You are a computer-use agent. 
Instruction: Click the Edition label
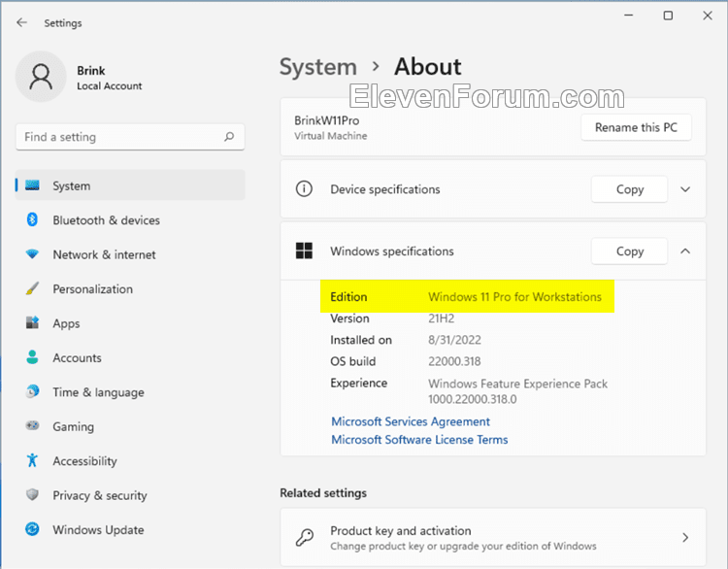click(348, 297)
